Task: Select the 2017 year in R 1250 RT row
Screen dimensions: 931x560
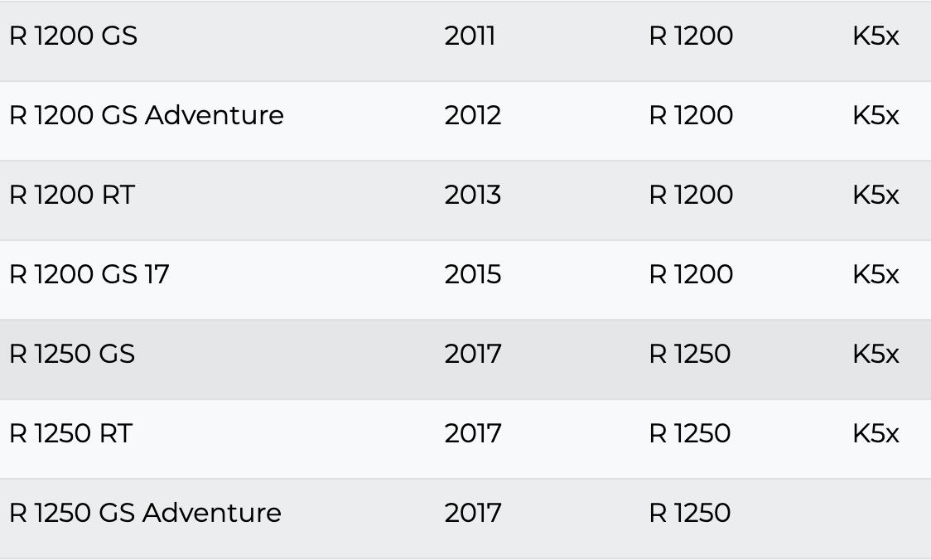Action: [x=472, y=433]
